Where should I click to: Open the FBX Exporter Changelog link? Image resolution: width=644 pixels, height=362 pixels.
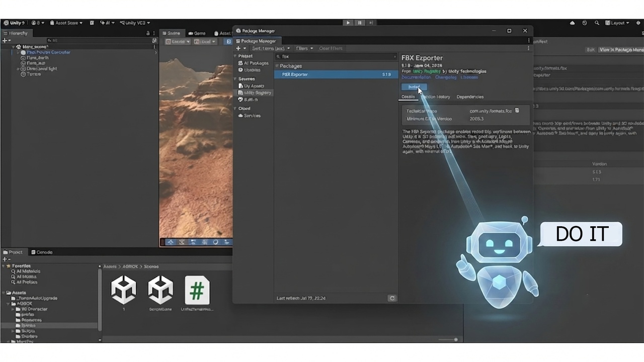pyautogui.click(x=446, y=77)
